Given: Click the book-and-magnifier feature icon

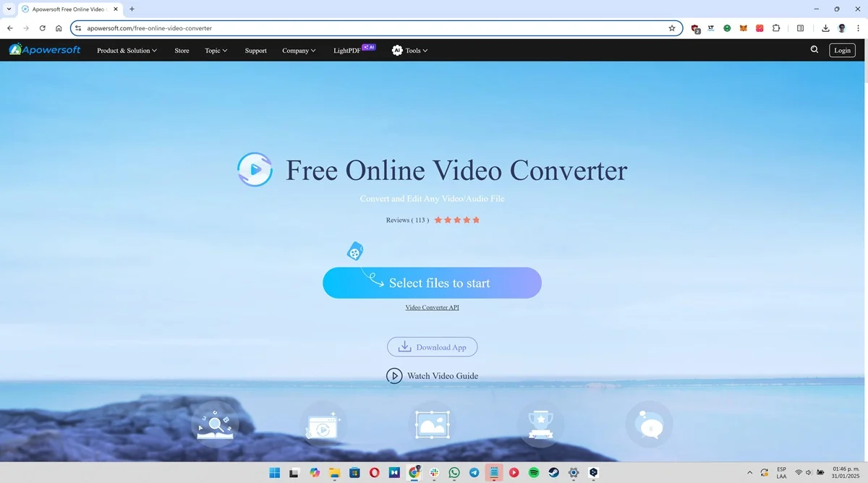Looking at the screenshot, I should pos(215,424).
